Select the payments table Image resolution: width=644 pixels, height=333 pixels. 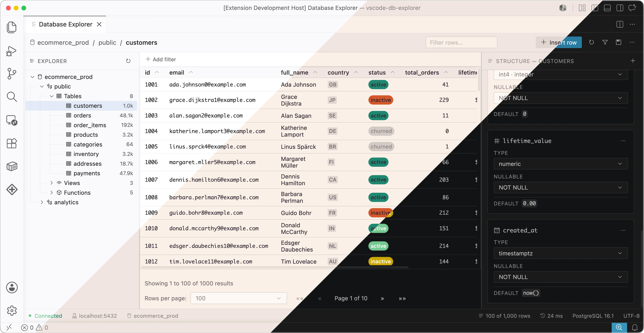point(81,173)
